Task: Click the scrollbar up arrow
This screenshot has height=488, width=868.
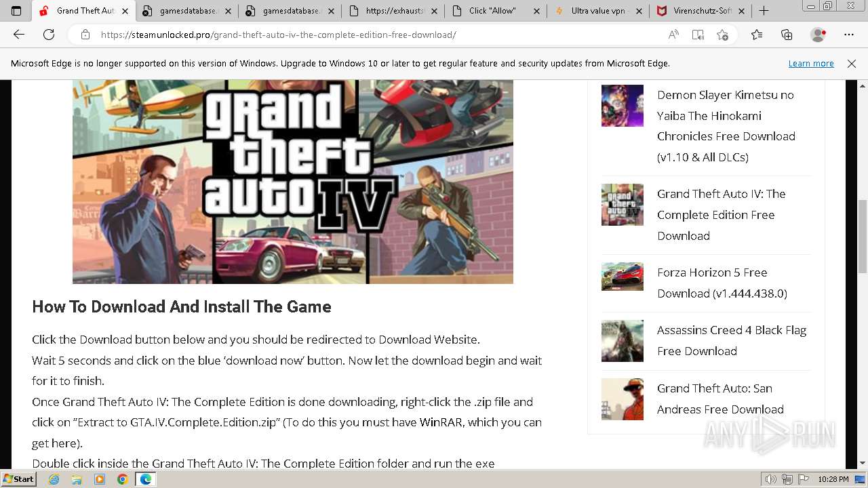Action: [x=863, y=85]
